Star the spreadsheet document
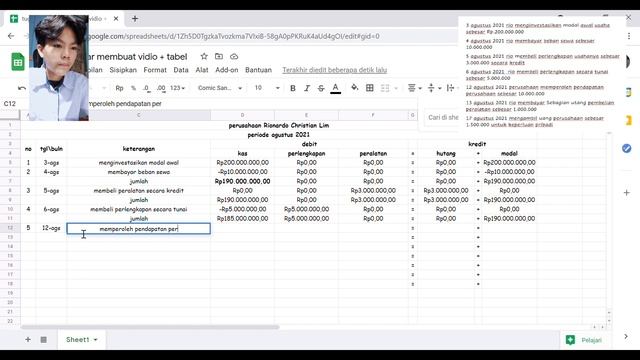This screenshot has width=640, height=360. coord(204,56)
